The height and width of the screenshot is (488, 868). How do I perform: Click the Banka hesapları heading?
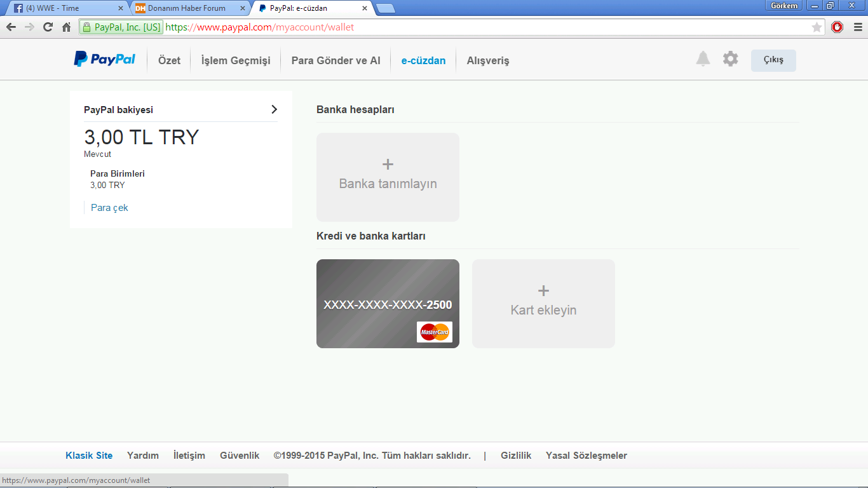coord(355,109)
